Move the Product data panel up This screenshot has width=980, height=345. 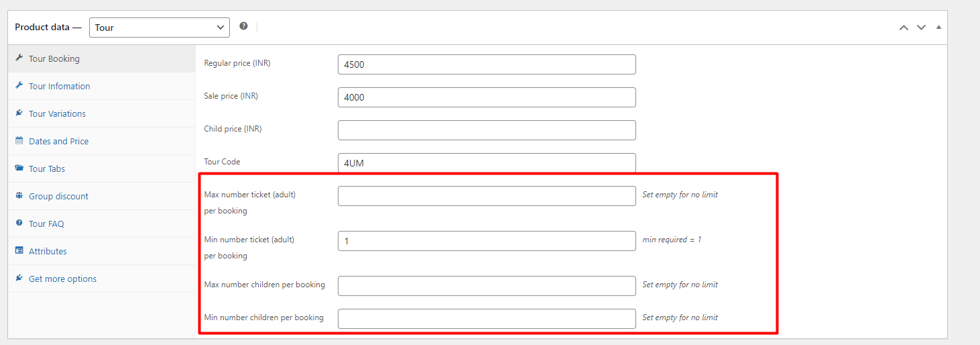pos(904,28)
